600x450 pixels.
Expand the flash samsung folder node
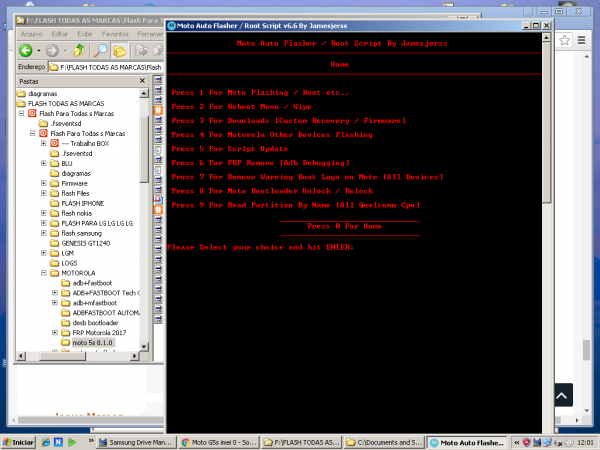(x=44, y=233)
